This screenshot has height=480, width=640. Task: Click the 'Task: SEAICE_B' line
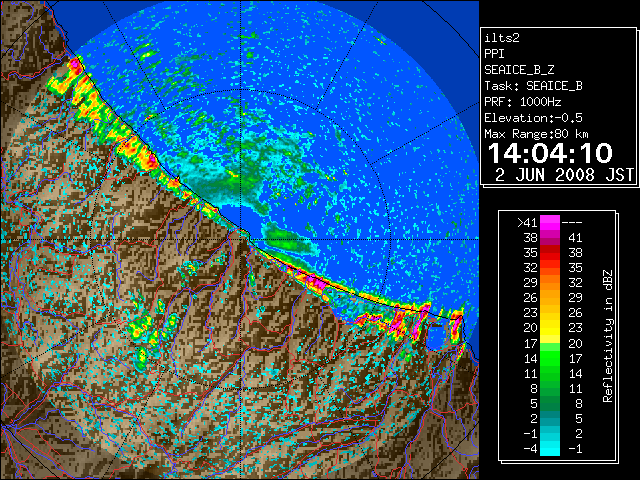tap(533, 86)
